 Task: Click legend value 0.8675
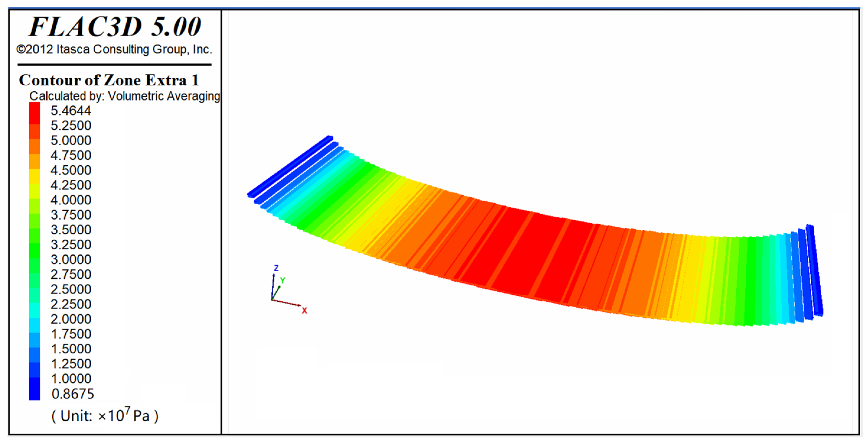[x=72, y=394]
